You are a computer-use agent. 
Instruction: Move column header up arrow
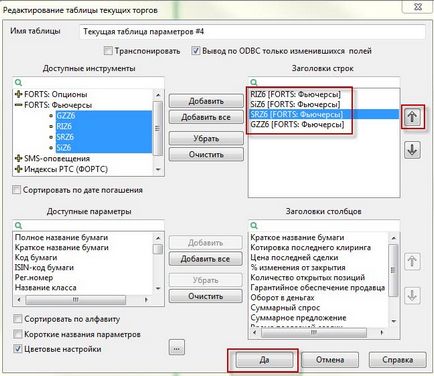pyautogui.click(x=412, y=261)
